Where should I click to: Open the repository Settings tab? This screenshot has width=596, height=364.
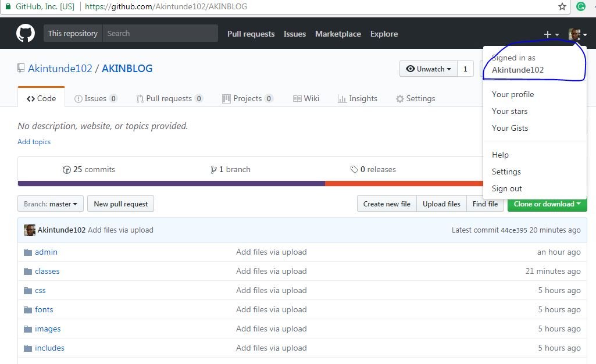pos(415,98)
